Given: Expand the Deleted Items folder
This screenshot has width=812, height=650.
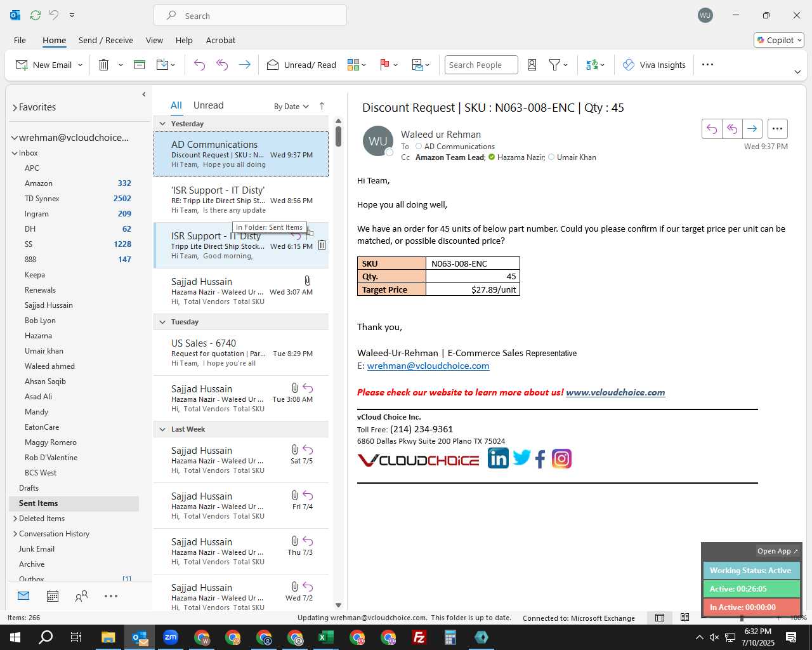Looking at the screenshot, I should (15, 519).
